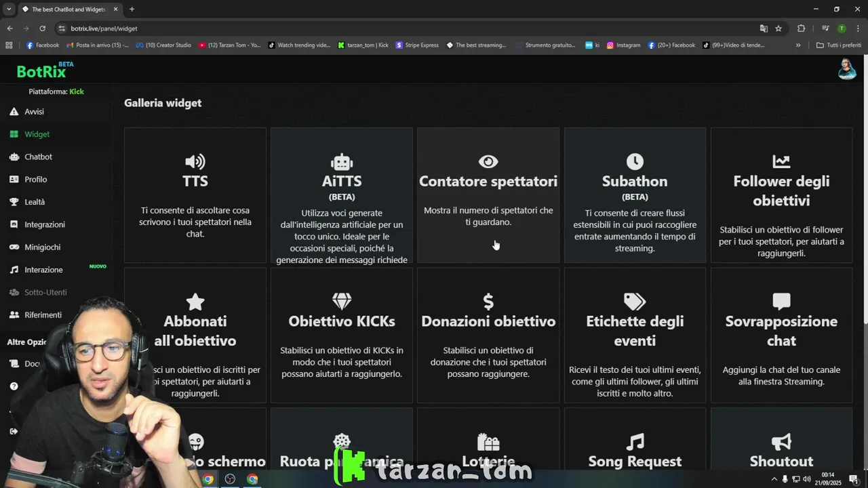
Task: Click the Contatore spettatori eye icon
Action: pyautogui.click(x=488, y=161)
